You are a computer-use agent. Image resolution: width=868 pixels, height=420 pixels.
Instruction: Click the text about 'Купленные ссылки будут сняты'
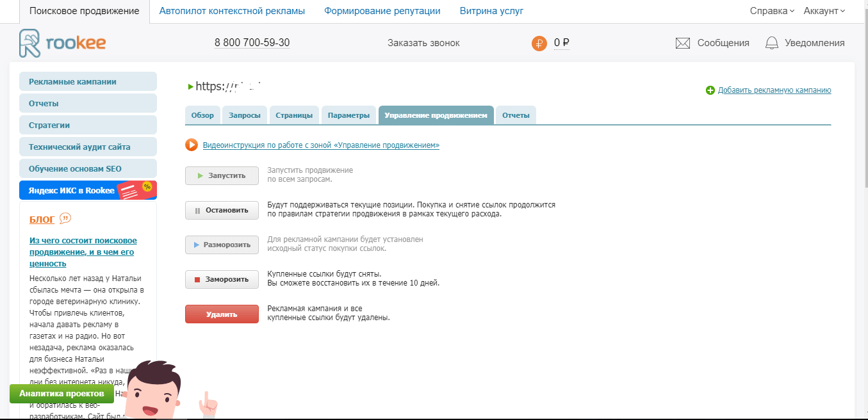coord(353,279)
